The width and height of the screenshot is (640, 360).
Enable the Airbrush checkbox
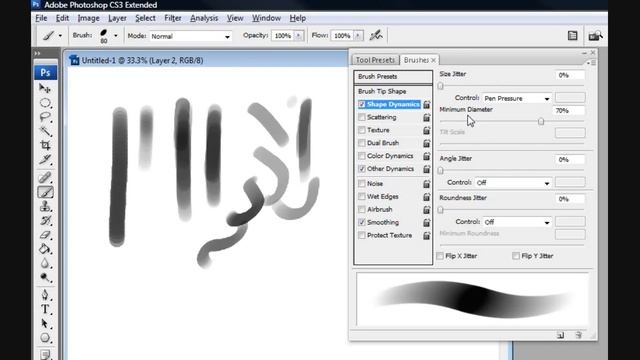click(362, 209)
